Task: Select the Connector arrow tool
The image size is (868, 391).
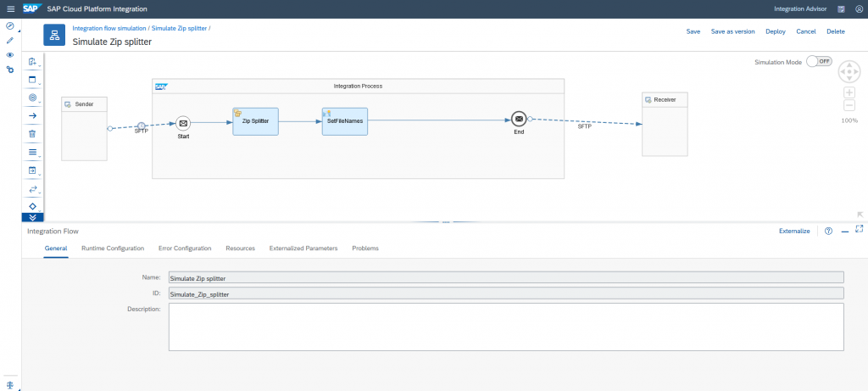Action: coord(33,115)
